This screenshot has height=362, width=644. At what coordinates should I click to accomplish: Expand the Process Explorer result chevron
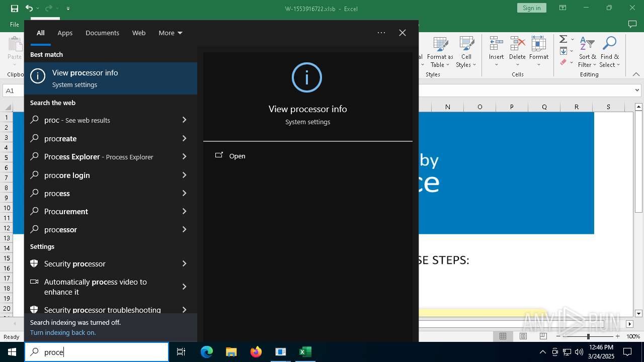184,156
